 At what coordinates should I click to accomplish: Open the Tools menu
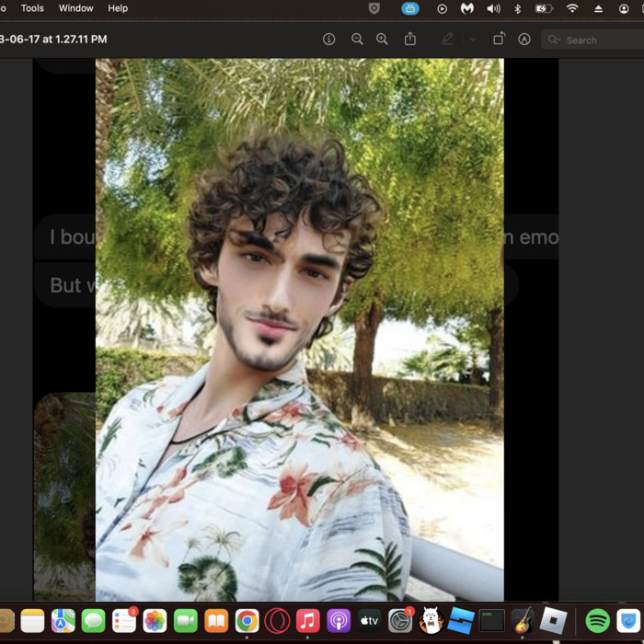[x=32, y=8]
